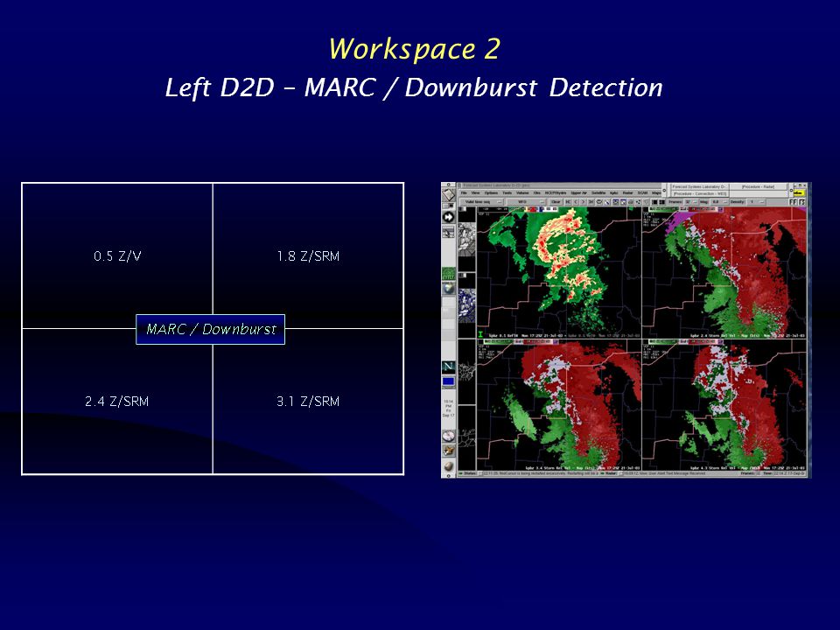
Task: Toggle the loop animation icon
Action: [598, 202]
